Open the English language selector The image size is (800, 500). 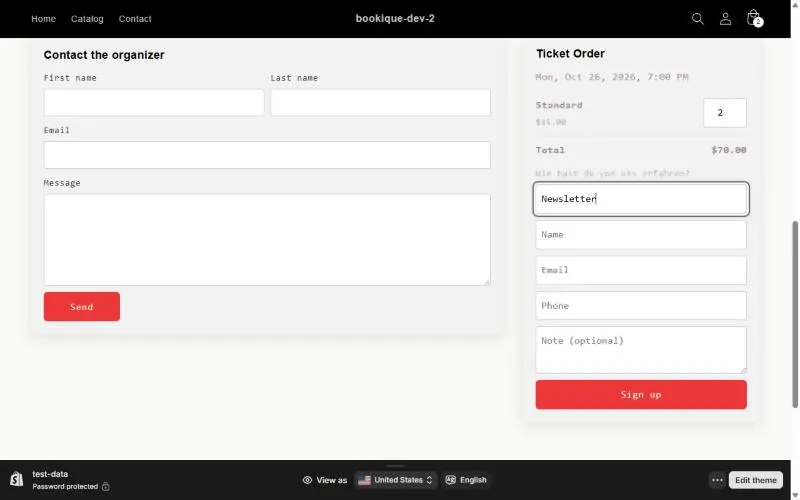(x=466, y=480)
